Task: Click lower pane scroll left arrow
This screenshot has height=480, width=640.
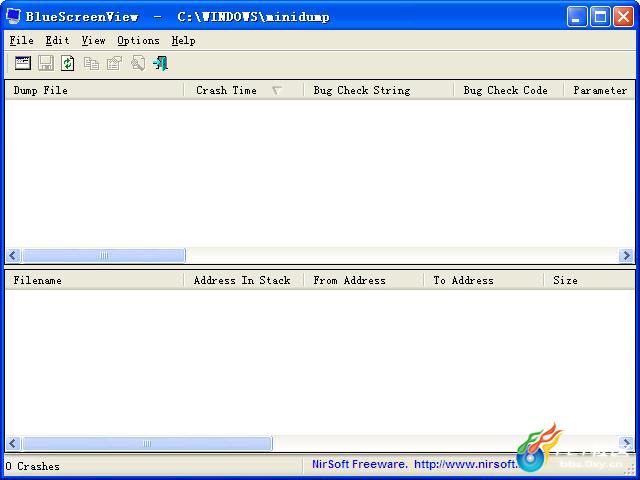Action: [x=13, y=443]
